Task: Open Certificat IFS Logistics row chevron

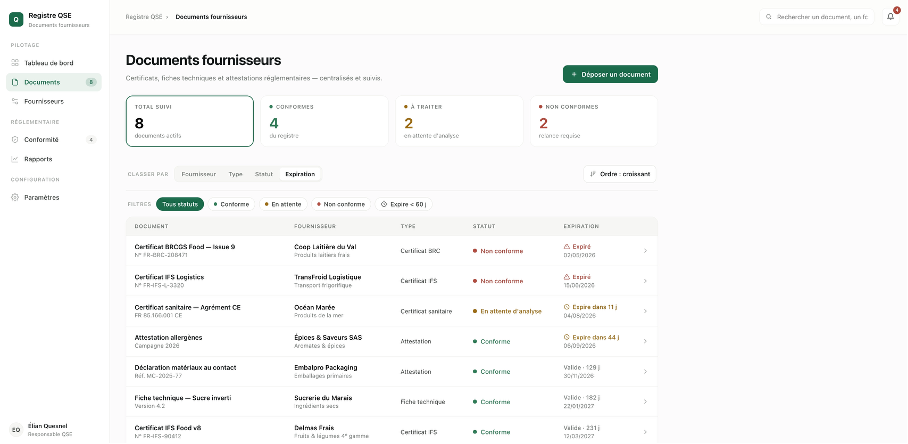Action: tap(645, 281)
